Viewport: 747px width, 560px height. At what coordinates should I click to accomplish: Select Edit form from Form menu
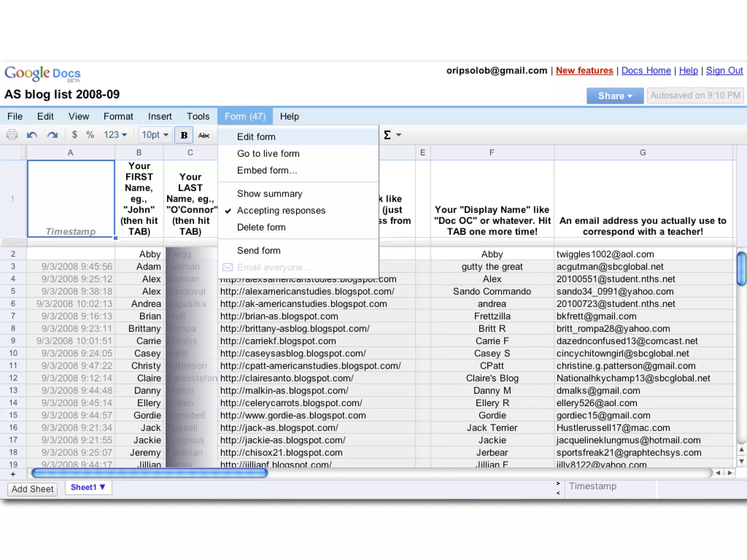pos(256,137)
